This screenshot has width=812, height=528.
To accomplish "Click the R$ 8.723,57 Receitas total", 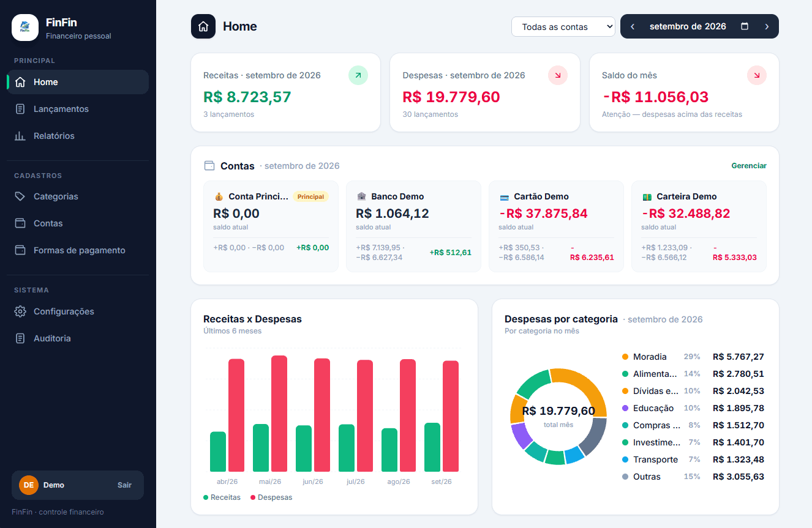I will click(247, 97).
